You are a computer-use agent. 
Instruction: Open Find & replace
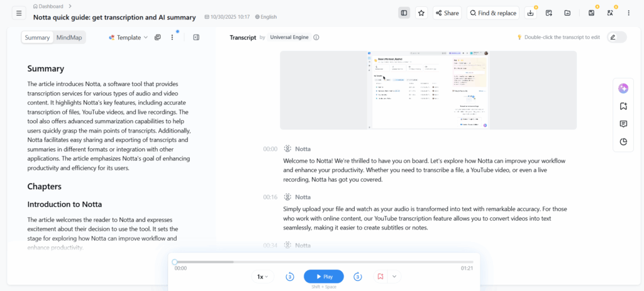(493, 13)
